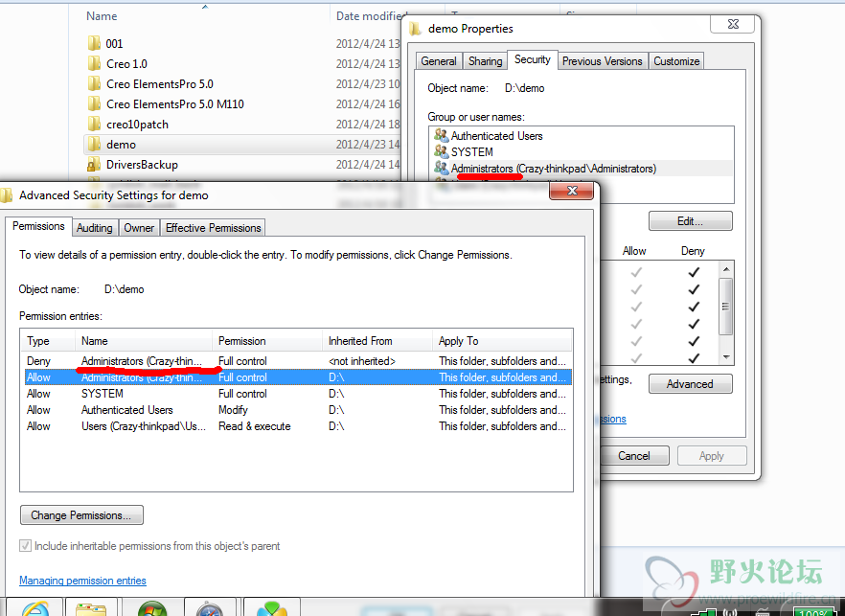Close the Advanced Security Settings dialog
This screenshot has height=616, width=845.
572,191
